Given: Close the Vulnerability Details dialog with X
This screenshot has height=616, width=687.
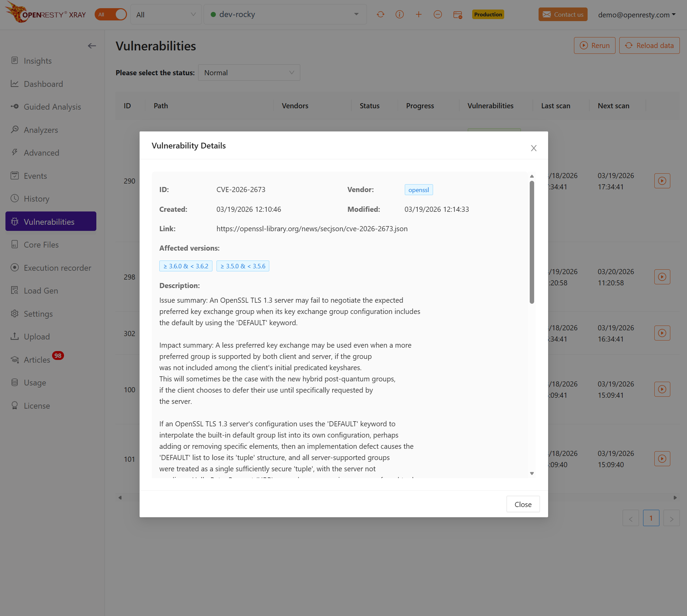Looking at the screenshot, I should click(x=533, y=148).
